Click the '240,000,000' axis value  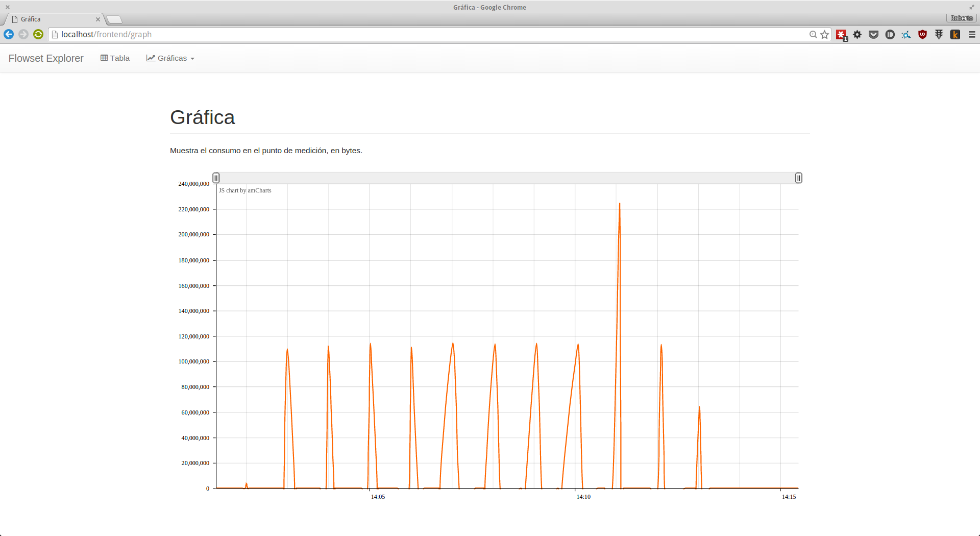(x=193, y=184)
